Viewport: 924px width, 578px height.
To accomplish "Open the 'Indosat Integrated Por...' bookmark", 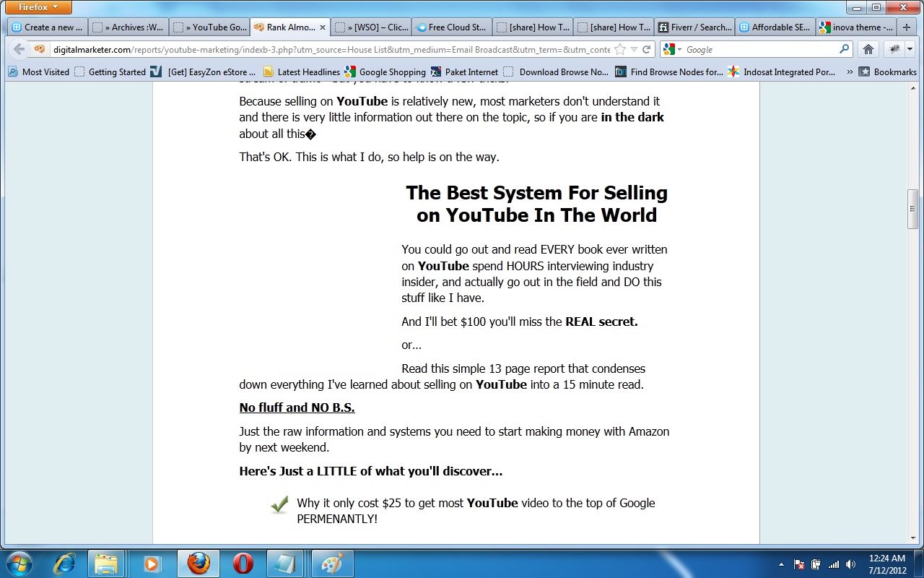I will 782,72.
